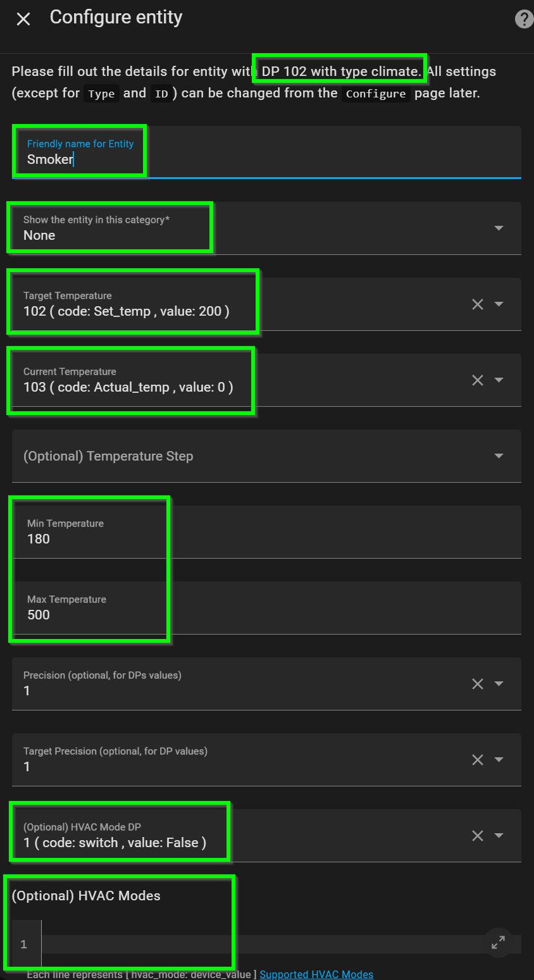Clear the Precision for DPs values selection
Screen dimensions: 534x980
478,684
